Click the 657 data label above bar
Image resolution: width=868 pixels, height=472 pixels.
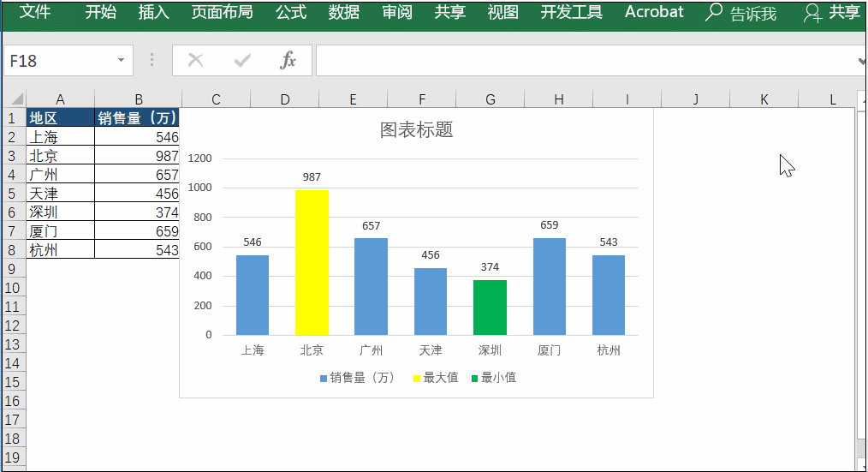371,225
